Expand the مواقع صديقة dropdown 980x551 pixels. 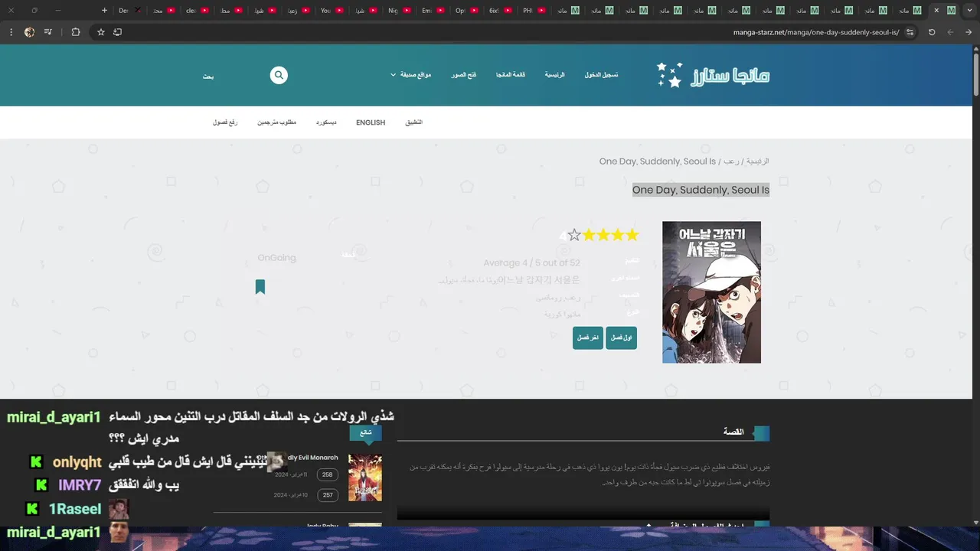(410, 75)
